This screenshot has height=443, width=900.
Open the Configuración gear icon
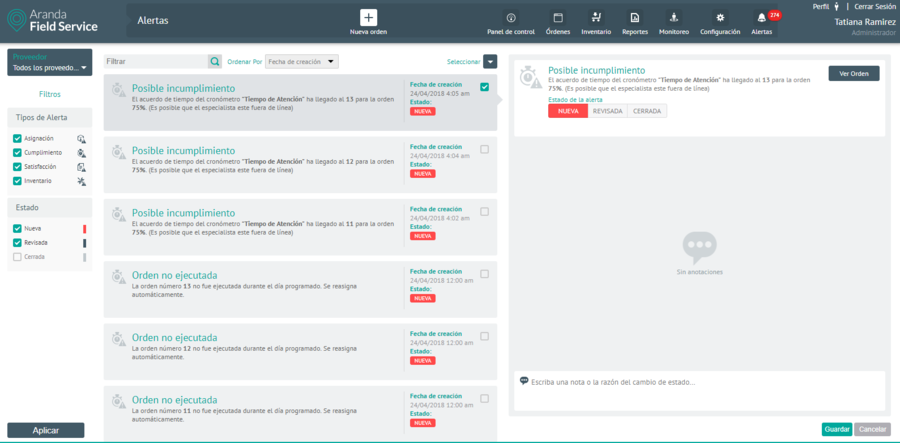tap(720, 18)
